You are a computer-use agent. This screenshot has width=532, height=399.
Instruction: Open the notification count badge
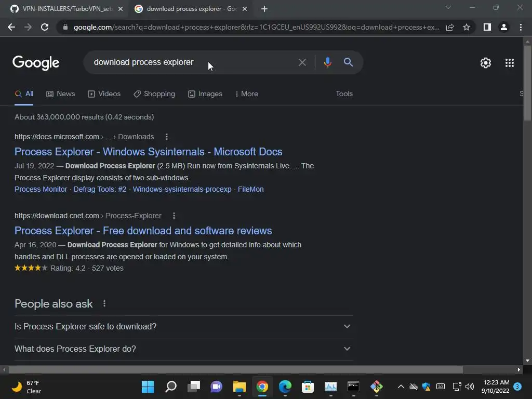click(517, 387)
